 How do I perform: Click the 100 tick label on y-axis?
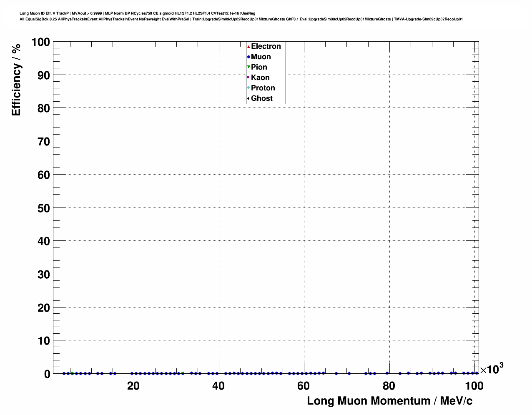(x=40, y=42)
